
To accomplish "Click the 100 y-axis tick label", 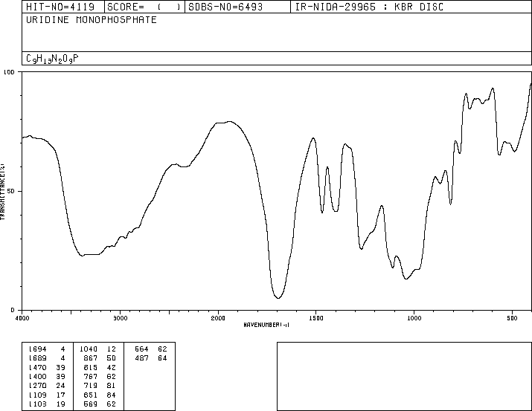I will (9, 72).
